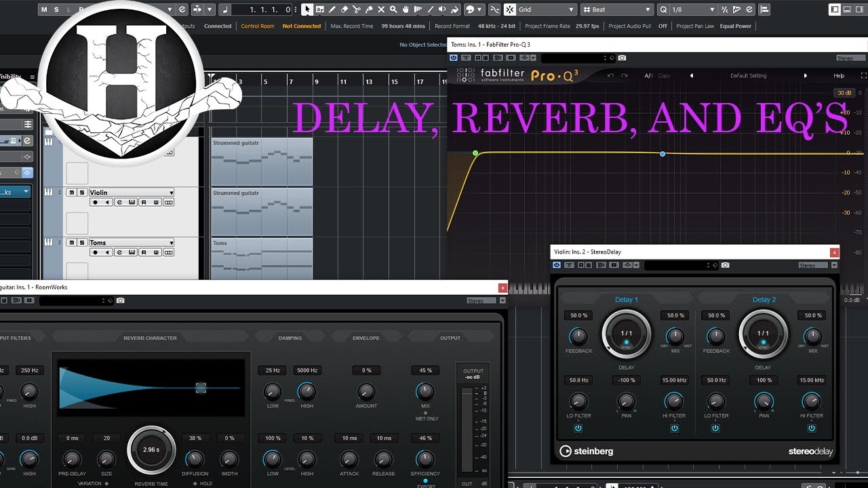Open Edit Channel Settings on Violin track
Screen dimensions: 868x488
(120, 203)
